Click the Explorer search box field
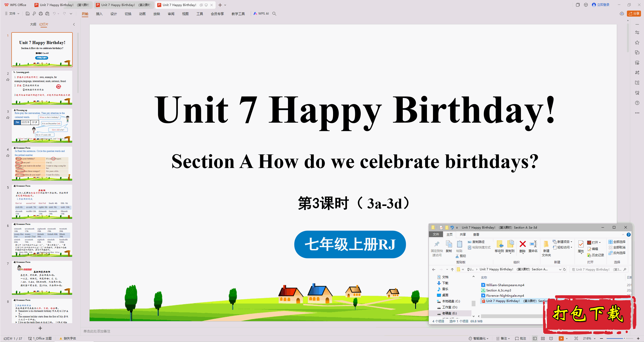 click(x=599, y=269)
